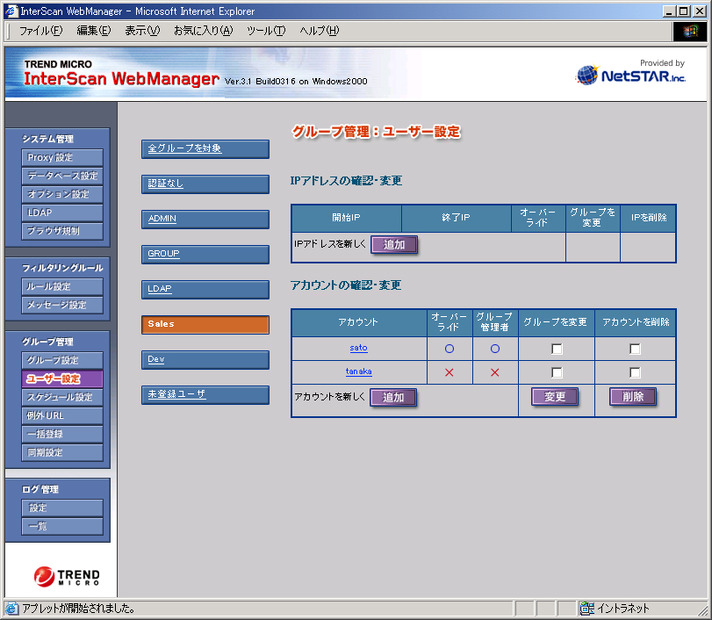Open 一括登録 page
Image resolution: width=712 pixels, height=620 pixels.
(62, 434)
